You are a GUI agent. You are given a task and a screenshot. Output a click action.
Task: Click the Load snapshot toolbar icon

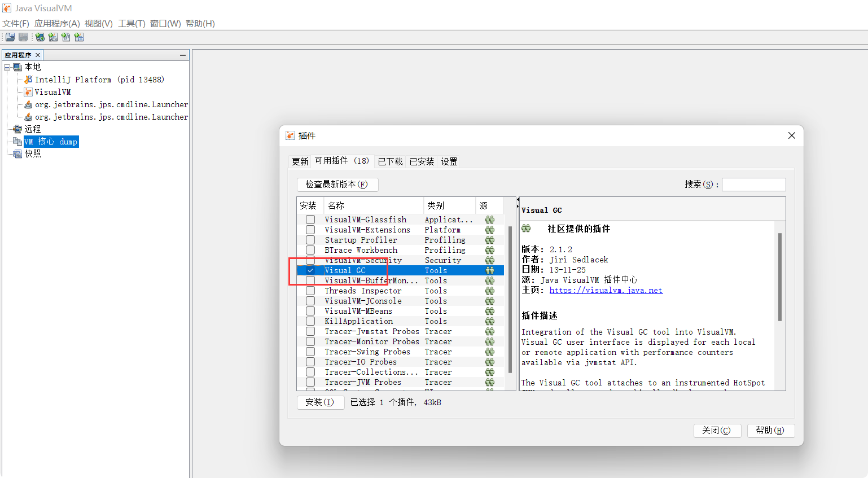10,37
